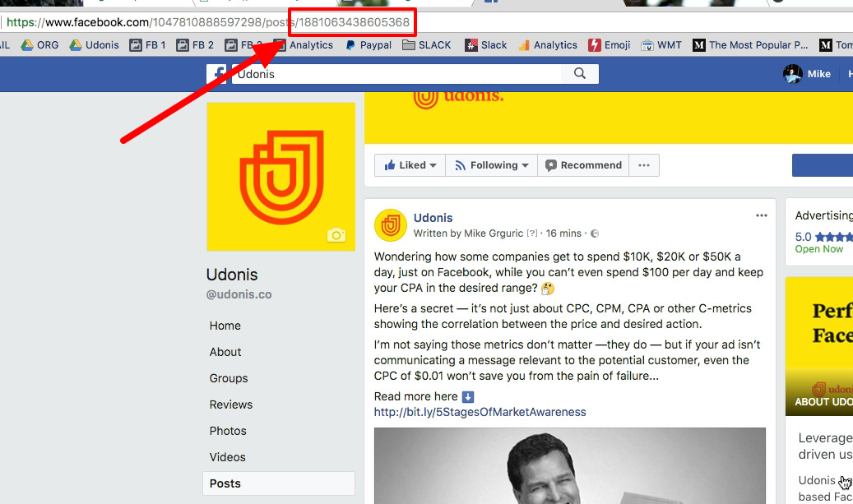Open the Liked dropdown
The width and height of the screenshot is (853, 504).
(x=410, y=165)
